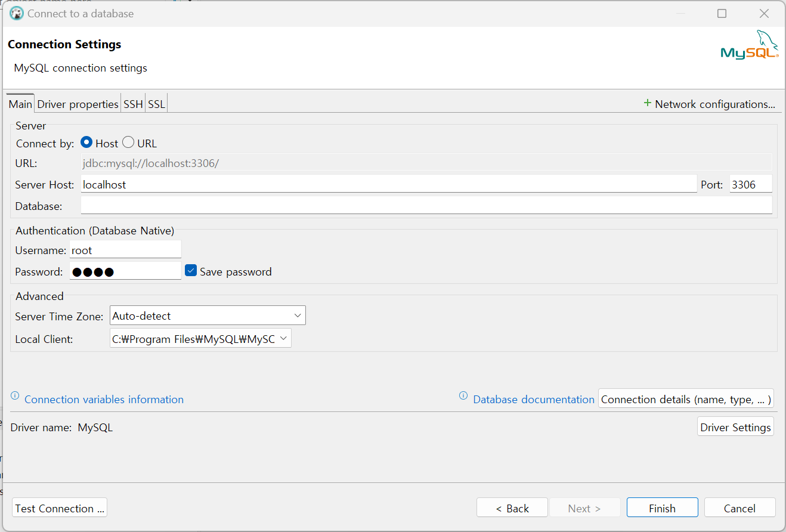Click Finish to create connection
This screenshot has width=786, height=532.
(x=663, y=508)
